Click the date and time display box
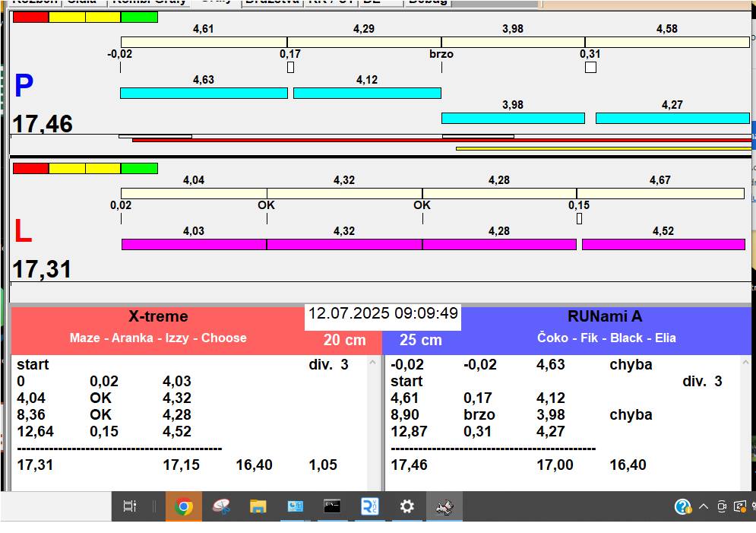This screenshot has height=533, width=756. 383,314
